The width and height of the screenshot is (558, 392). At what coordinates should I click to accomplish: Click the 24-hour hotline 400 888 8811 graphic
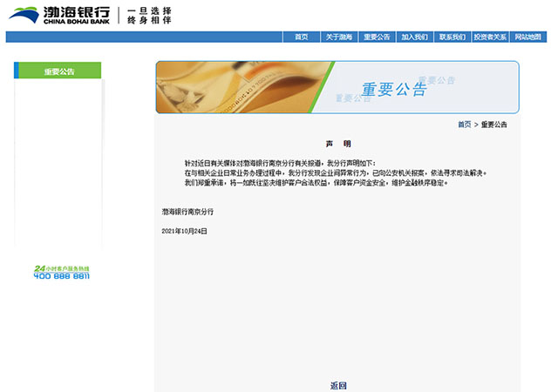tap(62, 272)
